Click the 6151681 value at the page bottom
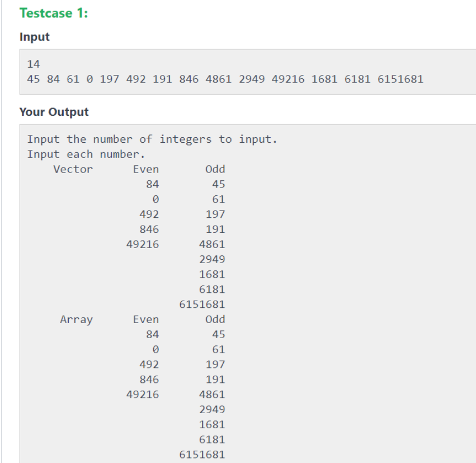 click(x=203, y=455)
